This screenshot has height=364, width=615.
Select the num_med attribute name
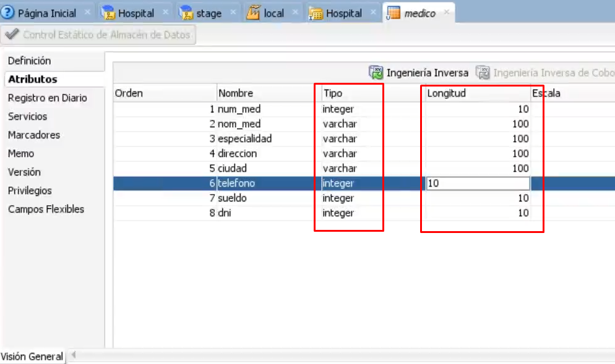coord(239,109)
